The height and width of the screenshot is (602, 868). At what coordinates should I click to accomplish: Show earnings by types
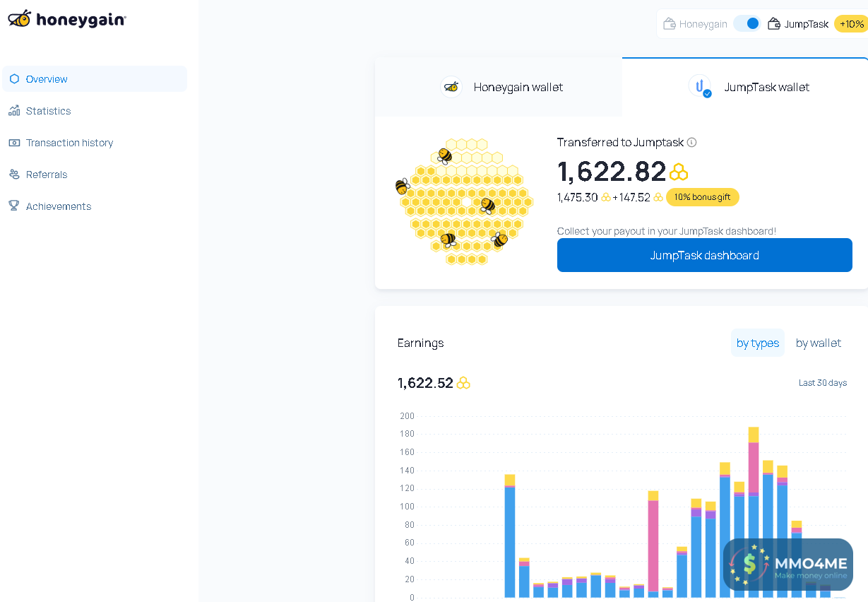[758, 343]
